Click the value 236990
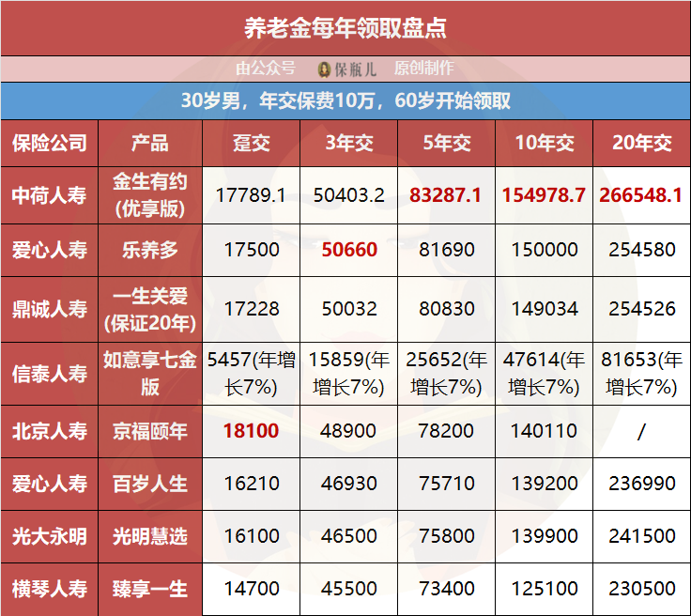This screenshot has height=616, width=691. (x=642, y=484)
